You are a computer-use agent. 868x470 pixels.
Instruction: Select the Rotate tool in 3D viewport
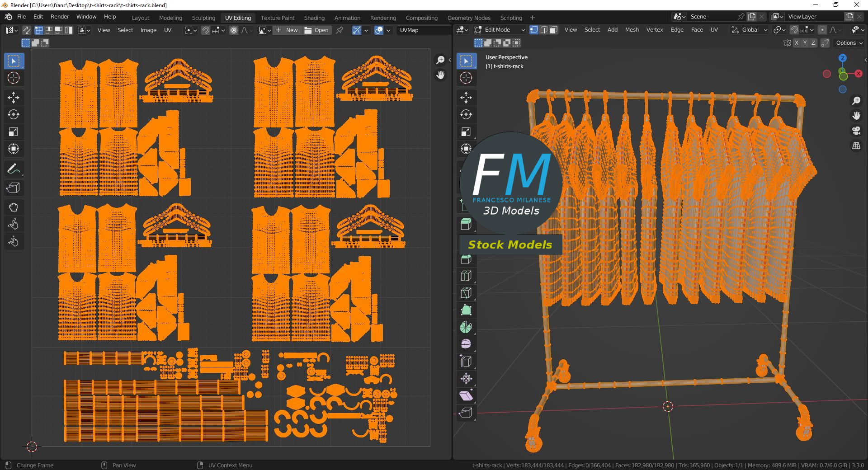(x=466, y=114)
